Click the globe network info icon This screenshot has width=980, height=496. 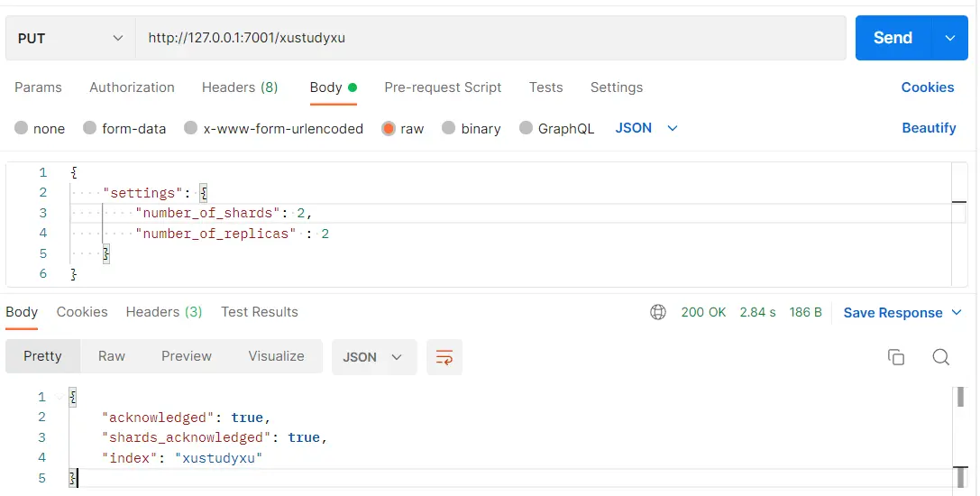tap(658, 312)
